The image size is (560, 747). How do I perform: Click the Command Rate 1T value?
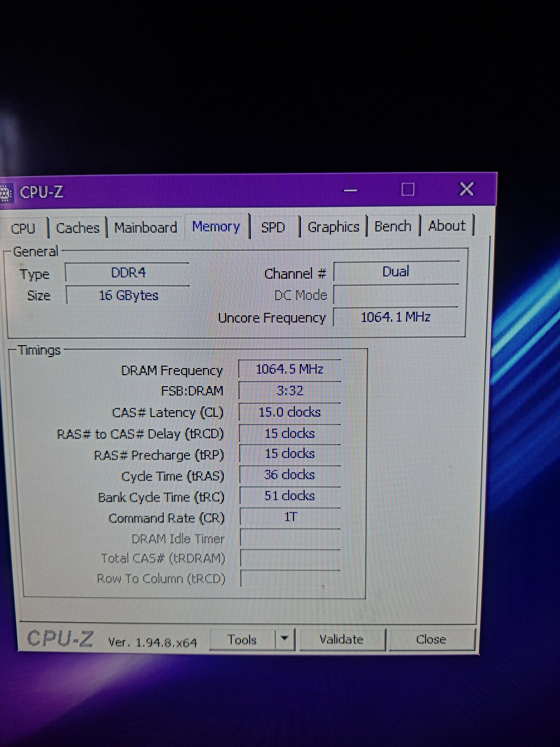click(290, 517)
